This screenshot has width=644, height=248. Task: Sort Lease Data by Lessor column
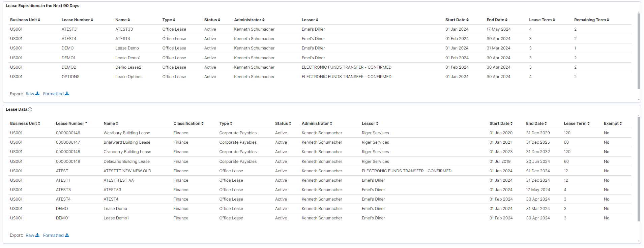[370, 123]
